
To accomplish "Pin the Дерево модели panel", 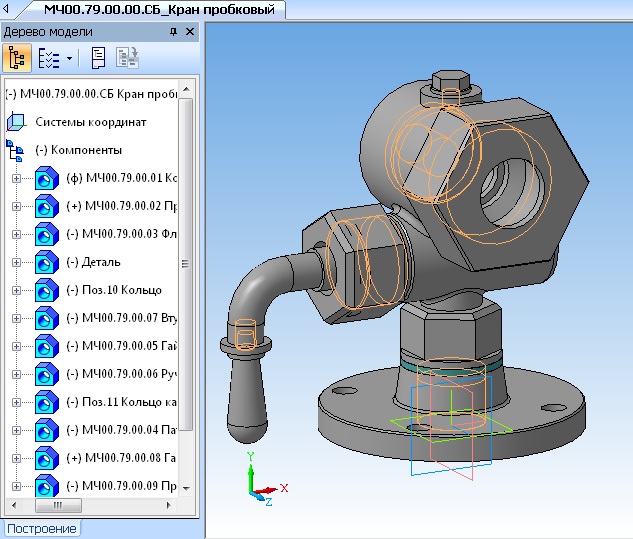I will 171,32.
